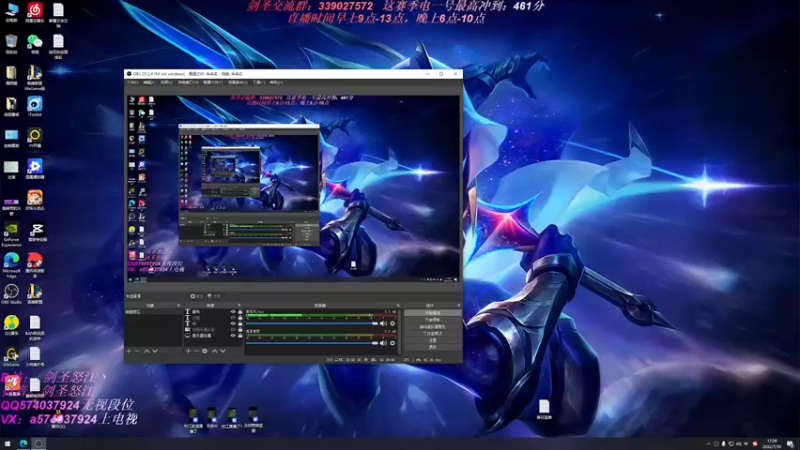This screenshot has height=450, width=800.
Task: Open the iTools4 desktop shortcut
Action: pyautogui.click(x=35, y=106)
